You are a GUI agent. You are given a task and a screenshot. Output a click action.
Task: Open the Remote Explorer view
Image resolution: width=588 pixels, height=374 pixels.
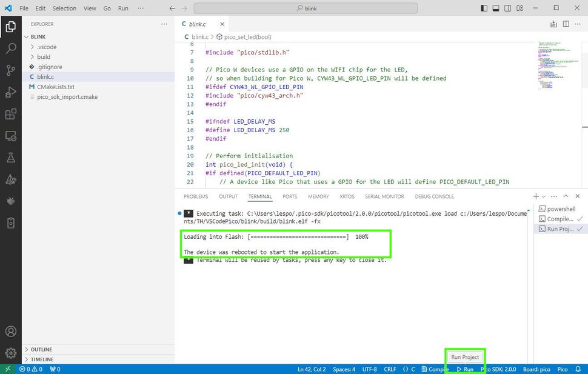tap(11, 136)
